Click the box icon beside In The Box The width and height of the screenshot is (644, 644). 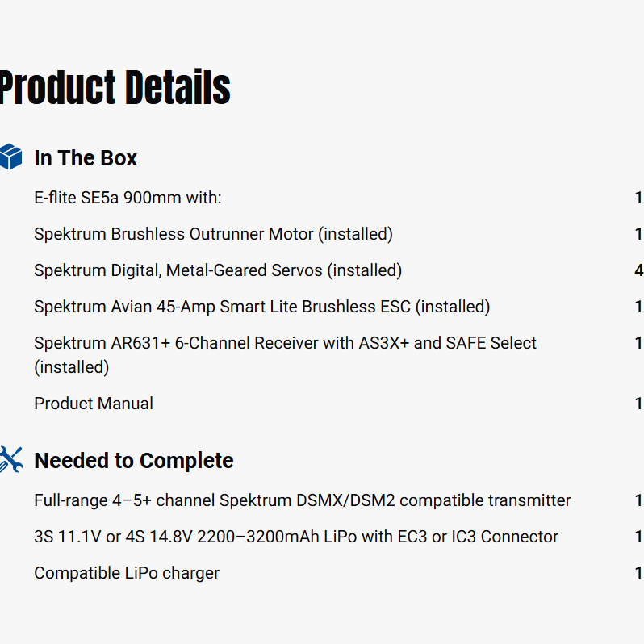tap(10, 157)
